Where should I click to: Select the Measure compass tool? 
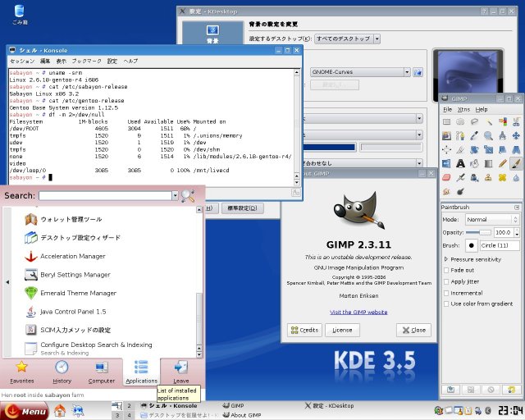(x=503, y=135)
